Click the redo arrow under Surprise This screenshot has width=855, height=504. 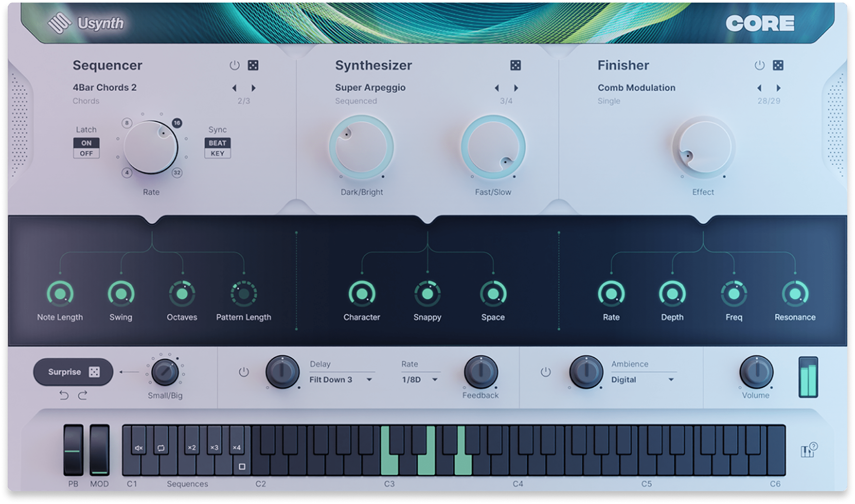pos(83,395)
